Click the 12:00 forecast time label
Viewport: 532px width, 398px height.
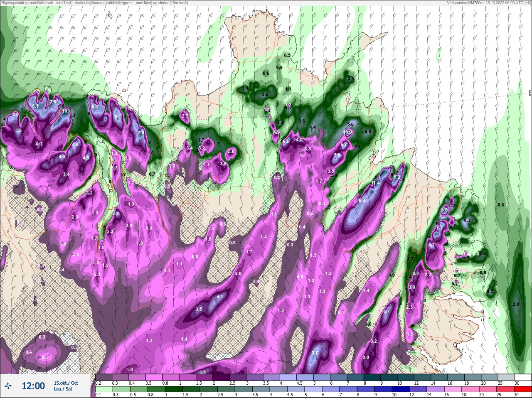click(x=33, y=386)
